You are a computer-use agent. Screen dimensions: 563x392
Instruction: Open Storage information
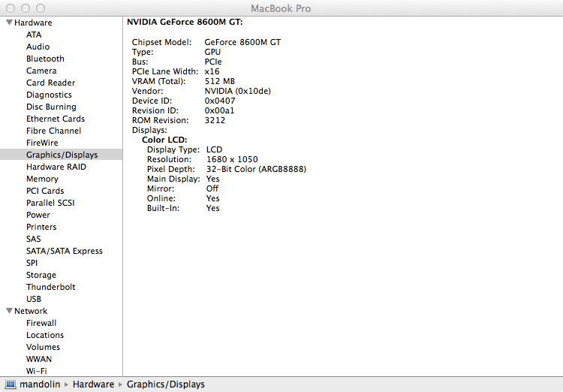point(41,275)
